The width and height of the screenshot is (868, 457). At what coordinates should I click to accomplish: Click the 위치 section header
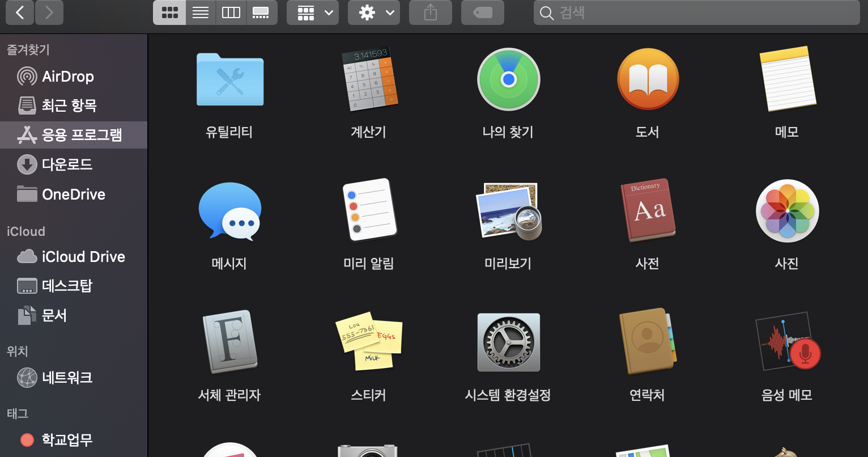[18, 351]
